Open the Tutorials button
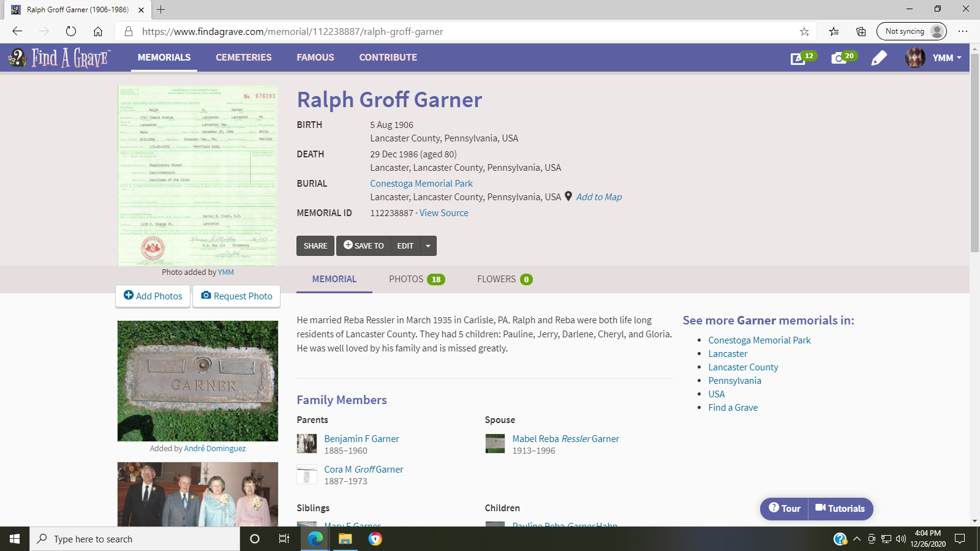The image size is (980, 551). tap(840, 509)
